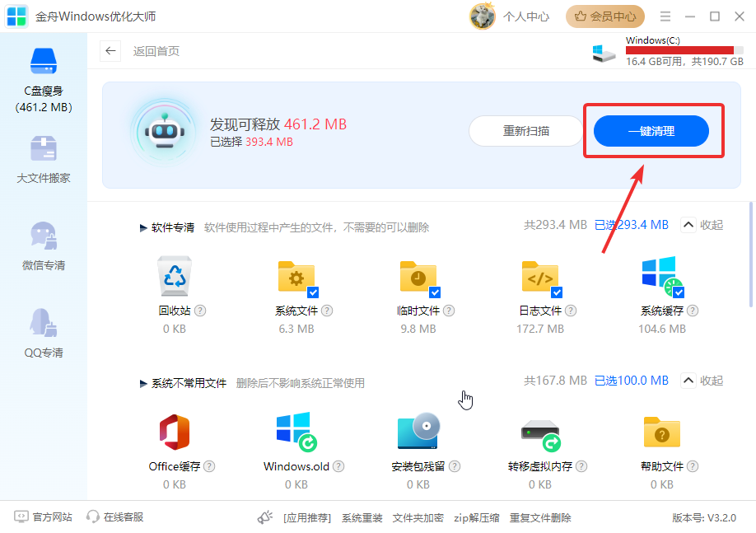Click the Windows(C:) disk usage bar
This screenshot has width=756, height=533.
coord(684,50)
